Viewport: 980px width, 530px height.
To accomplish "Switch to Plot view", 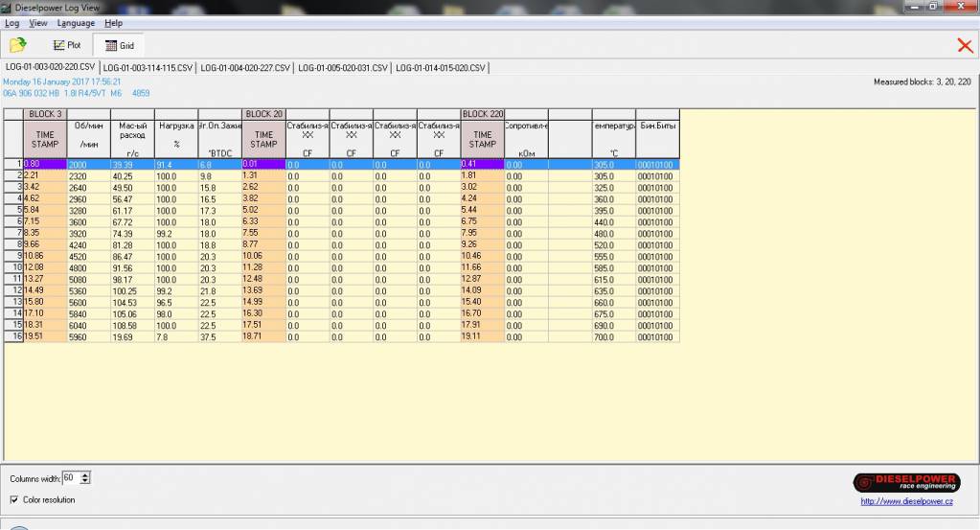I will coord(67,45).
